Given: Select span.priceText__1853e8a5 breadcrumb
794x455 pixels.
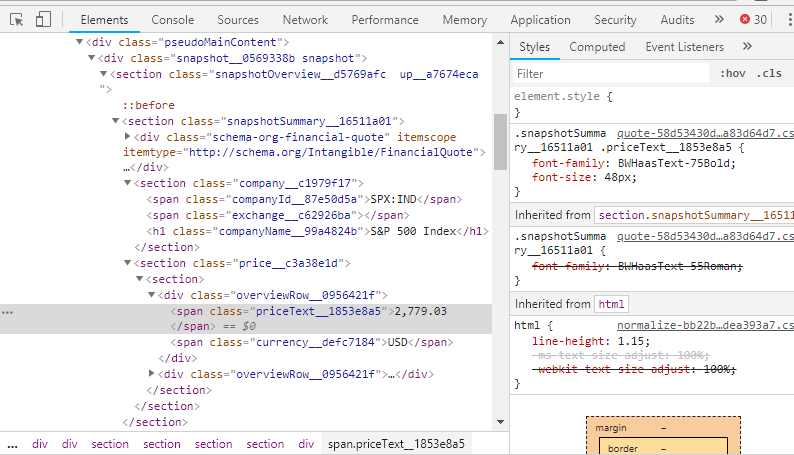Looking at the screenshot, I should [396, 444].
